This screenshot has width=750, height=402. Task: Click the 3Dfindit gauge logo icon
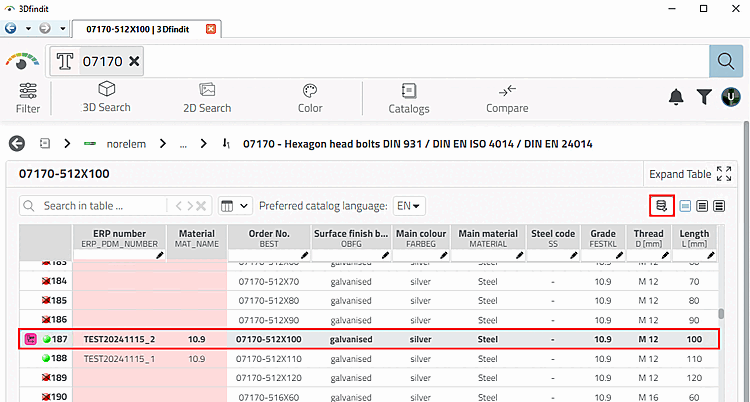click(22, 61)
